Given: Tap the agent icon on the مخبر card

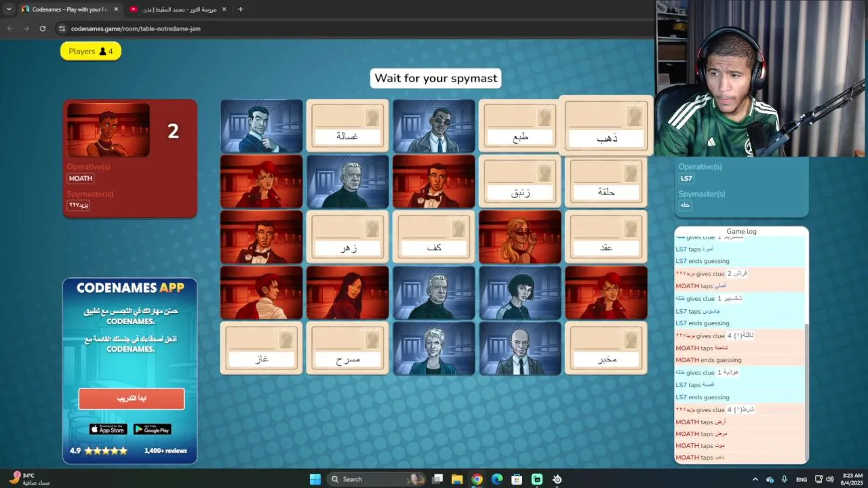Looking at the screenshot, I should point(631,340).
